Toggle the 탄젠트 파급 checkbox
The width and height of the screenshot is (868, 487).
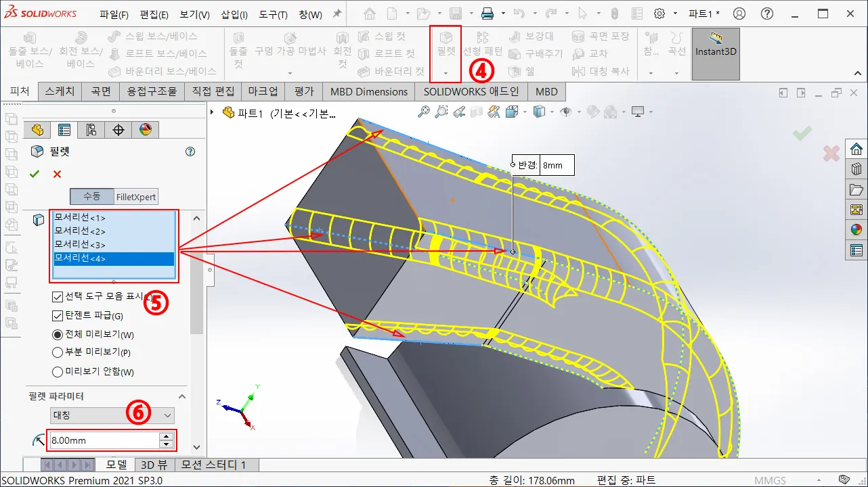[x=58, y=315]
